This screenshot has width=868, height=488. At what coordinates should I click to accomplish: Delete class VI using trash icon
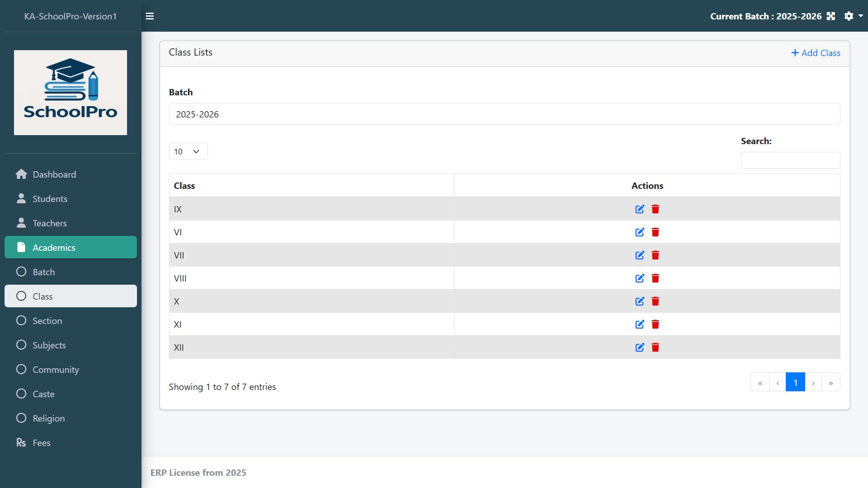tap(655, 232)
